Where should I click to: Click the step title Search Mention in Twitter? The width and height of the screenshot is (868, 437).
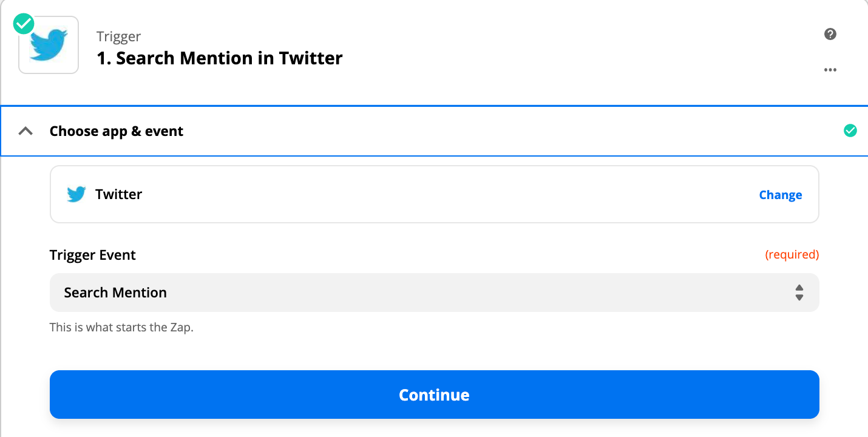pyautogui.click(x=220, y=58)
